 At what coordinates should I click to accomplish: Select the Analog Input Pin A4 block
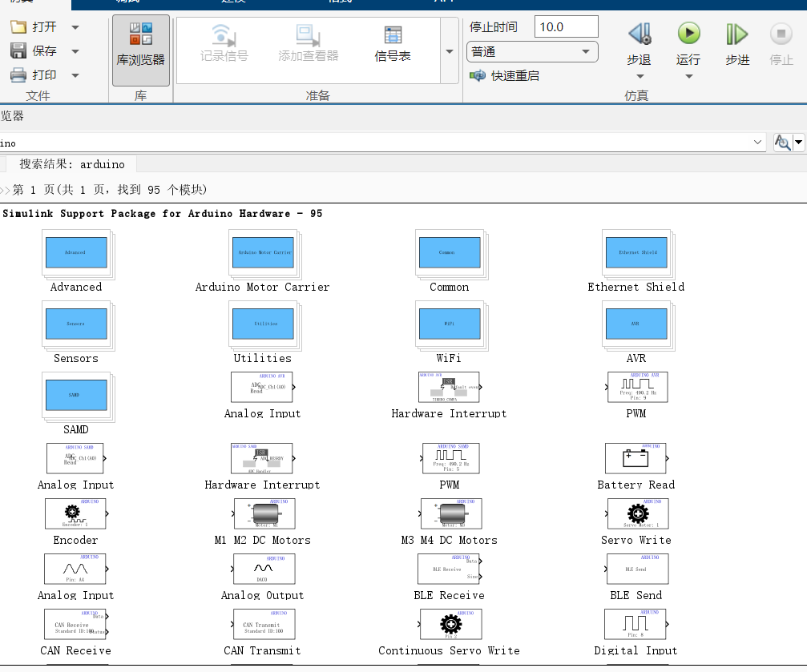[x=75, y=569]
